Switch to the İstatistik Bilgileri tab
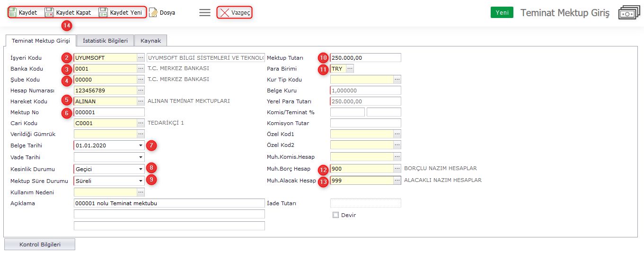644x254 pixels. 105,41
